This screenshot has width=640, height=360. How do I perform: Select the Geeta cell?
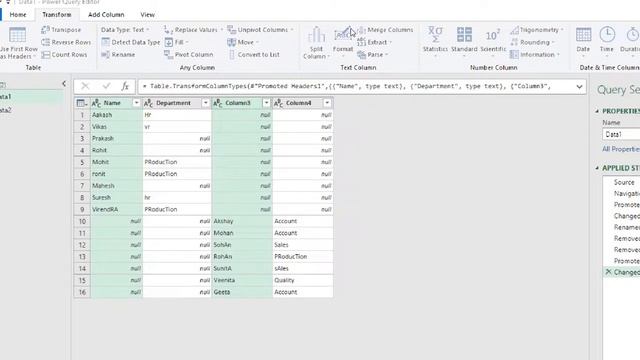tap(242, 292)
